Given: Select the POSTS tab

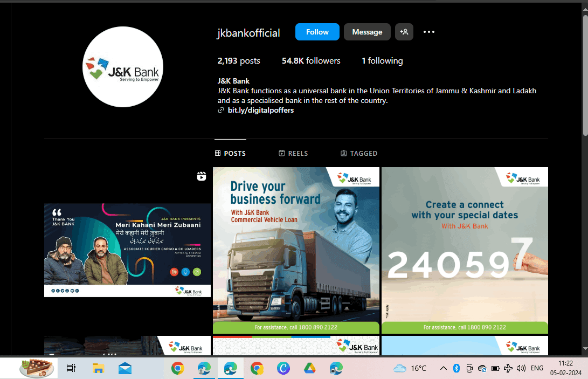Looking at the screenshot, I should [x=230, y=153].
